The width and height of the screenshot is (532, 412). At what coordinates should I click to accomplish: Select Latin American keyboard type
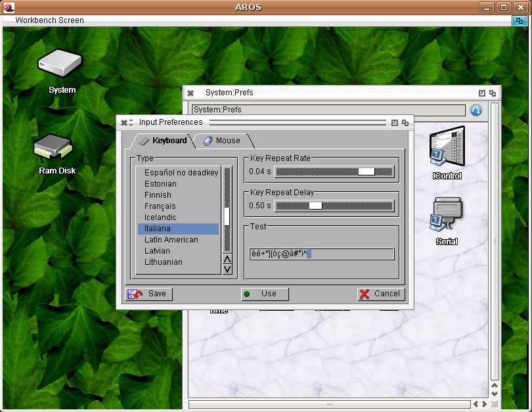click(x=171, y=240)
